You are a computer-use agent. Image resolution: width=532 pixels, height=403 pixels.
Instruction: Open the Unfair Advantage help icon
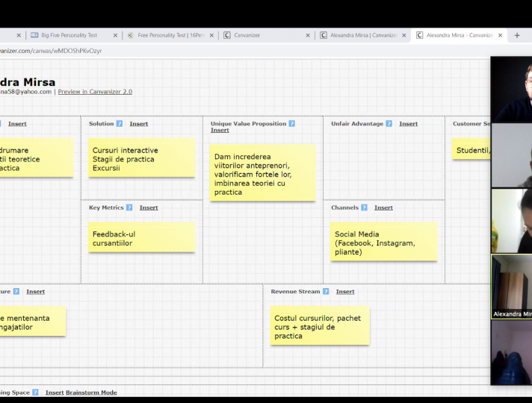389,124
